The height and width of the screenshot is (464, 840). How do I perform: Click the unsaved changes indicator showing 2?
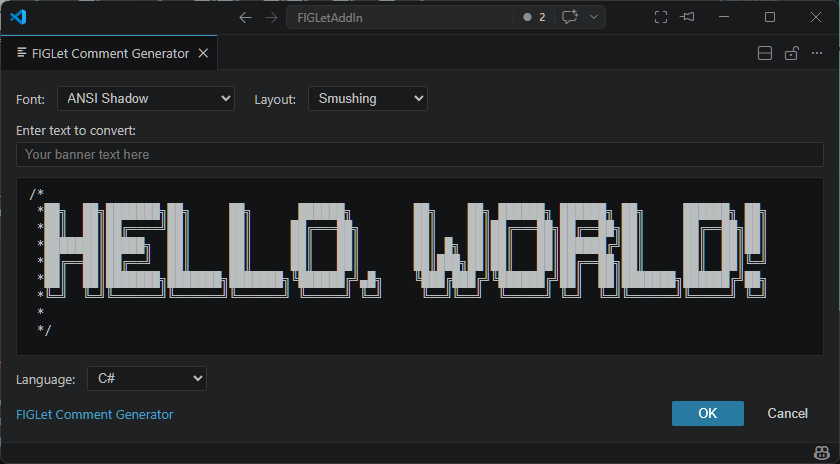(x=535, y=17)
